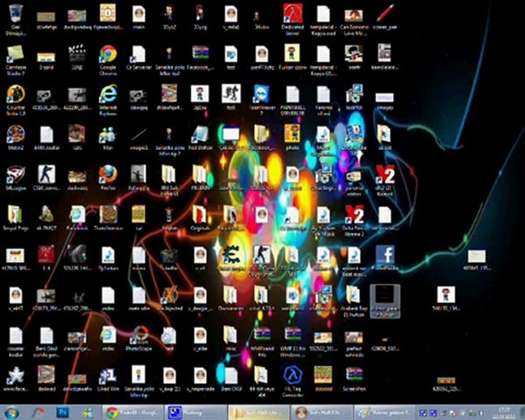Switch to Jed's Half-Life taskbar window
The image size is (525, 420).
(x=322, y=412)
